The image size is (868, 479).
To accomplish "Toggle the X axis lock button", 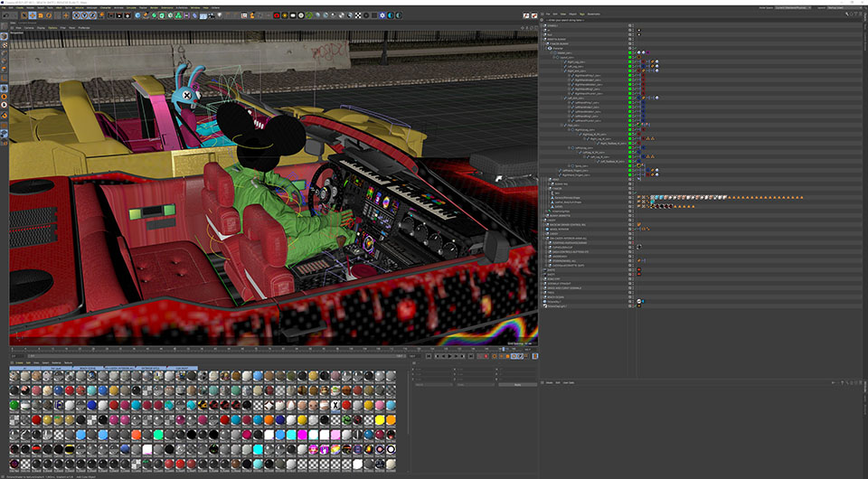I will (x=76, y=15).
